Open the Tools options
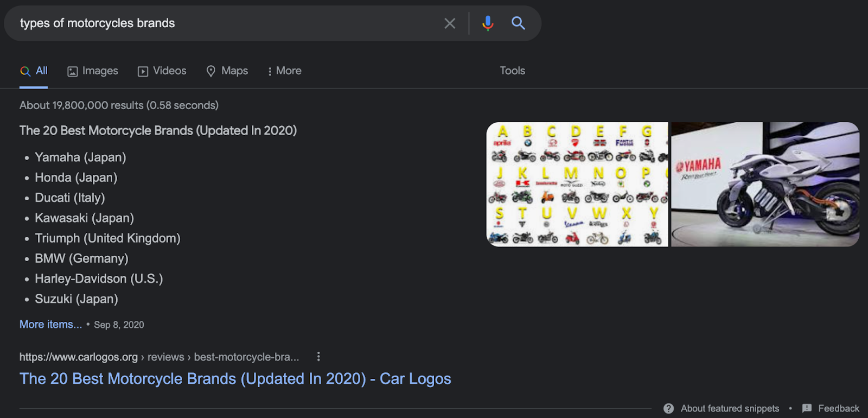 coord(512,71)
